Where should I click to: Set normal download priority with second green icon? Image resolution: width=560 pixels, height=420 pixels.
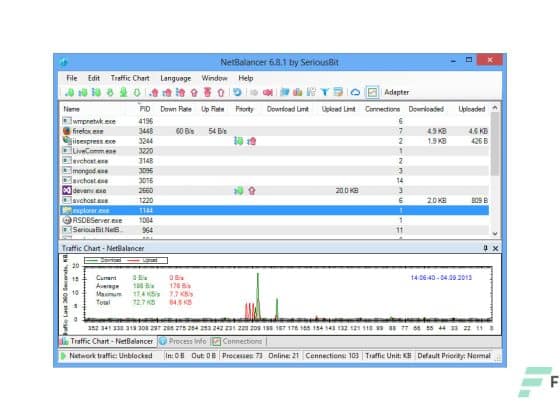(83, 92)
